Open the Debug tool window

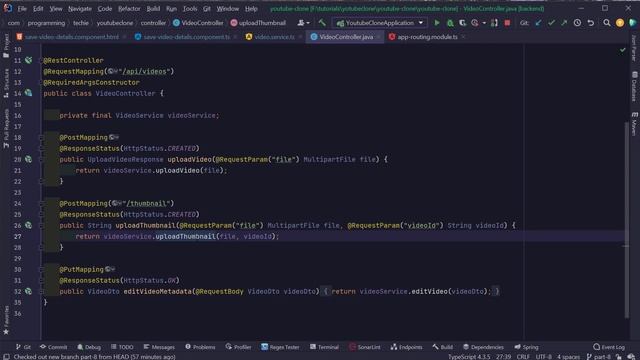click(89, 347)
